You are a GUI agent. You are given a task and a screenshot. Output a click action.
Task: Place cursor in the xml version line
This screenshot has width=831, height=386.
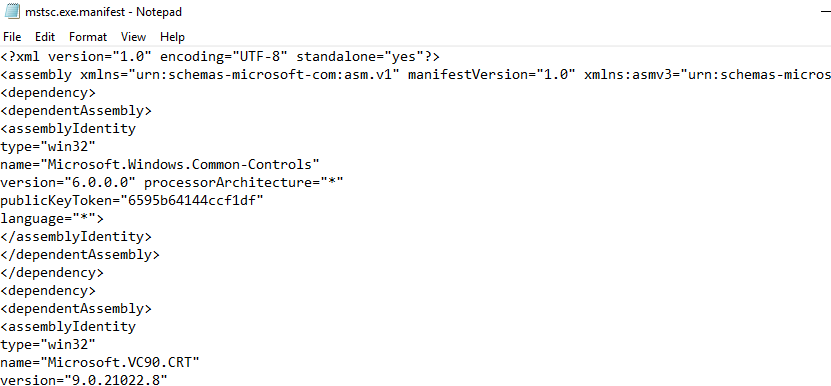coord(220,56)
